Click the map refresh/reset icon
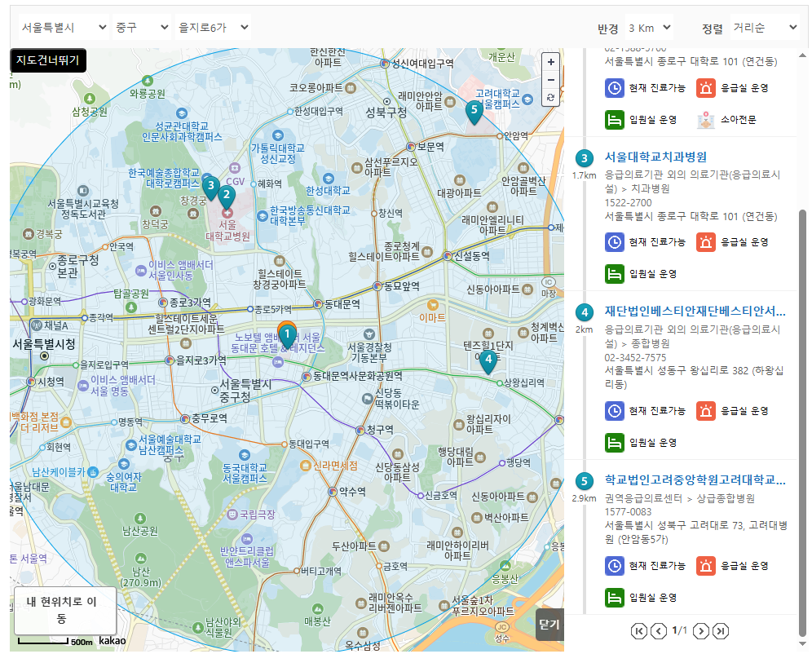The width and height of the screenshot is (812, 654). pyautogui.click(x=550, y=97)
